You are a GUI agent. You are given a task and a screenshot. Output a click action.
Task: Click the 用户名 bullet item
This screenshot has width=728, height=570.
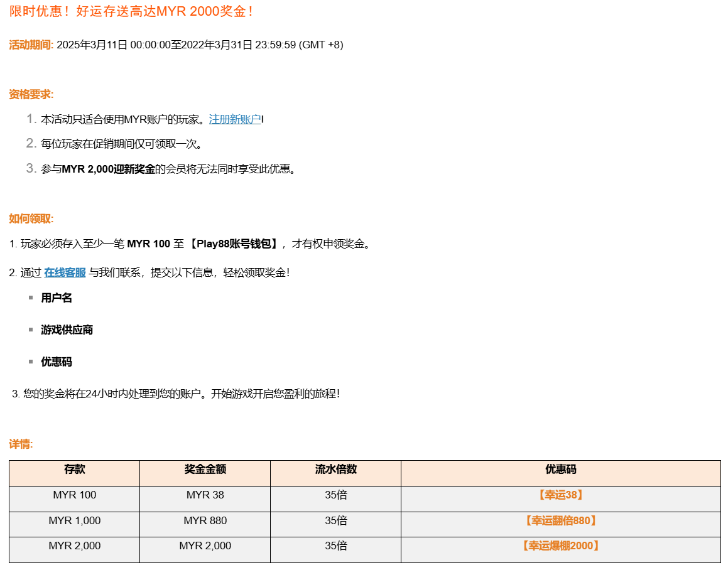(x=57, y=298)
